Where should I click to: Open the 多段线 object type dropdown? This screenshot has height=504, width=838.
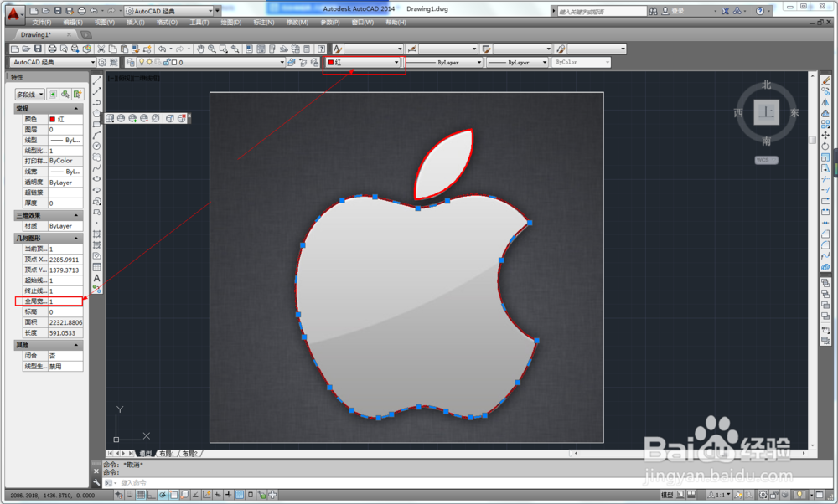point(30,95)
